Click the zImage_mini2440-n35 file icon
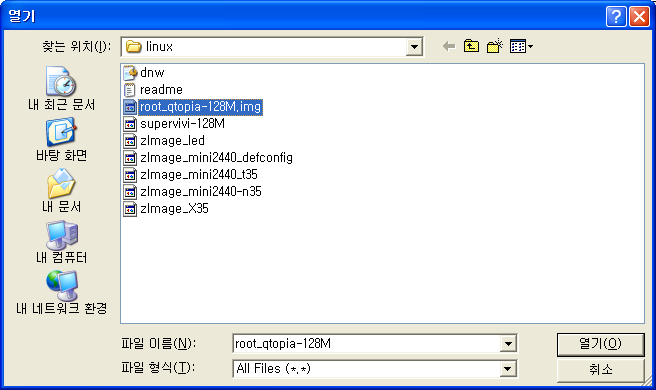 point(130,192)
